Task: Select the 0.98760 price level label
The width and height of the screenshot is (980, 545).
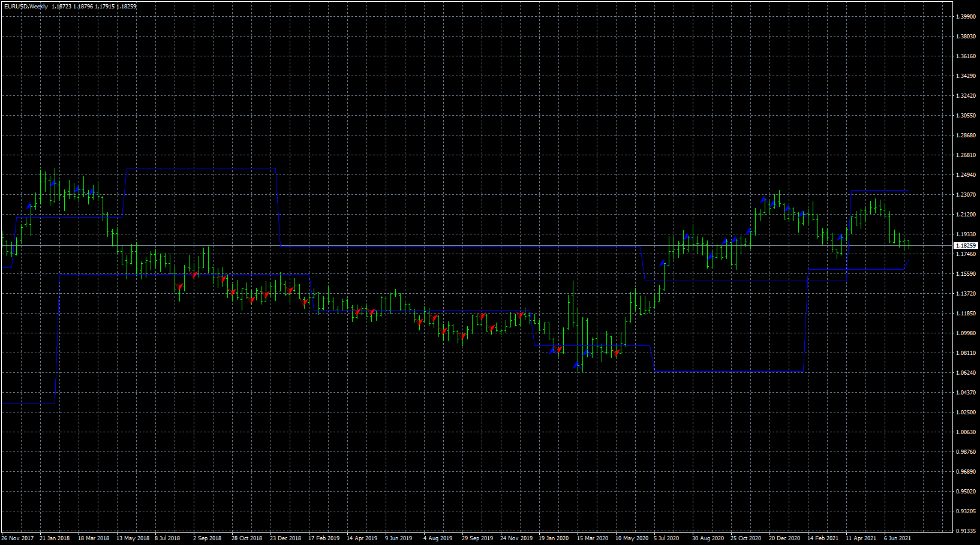Action: point(966,452)
